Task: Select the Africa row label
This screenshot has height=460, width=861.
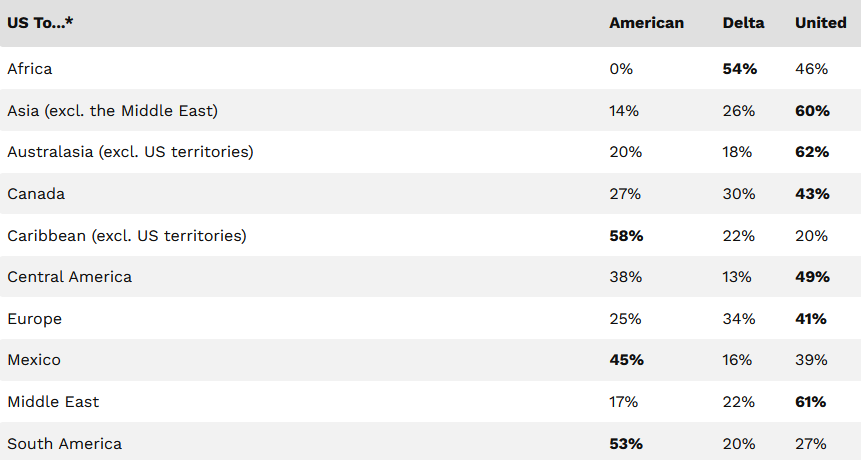Action: (x=29, y=69)
